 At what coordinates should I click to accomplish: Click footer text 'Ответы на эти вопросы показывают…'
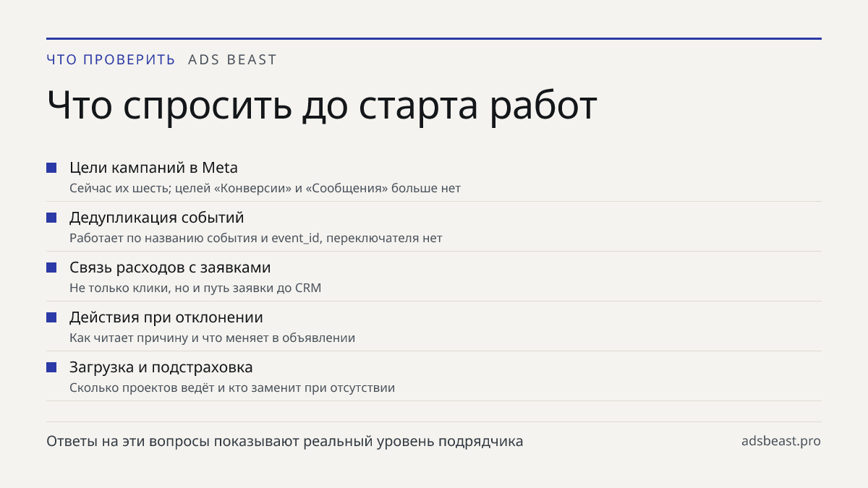(284, 441)
